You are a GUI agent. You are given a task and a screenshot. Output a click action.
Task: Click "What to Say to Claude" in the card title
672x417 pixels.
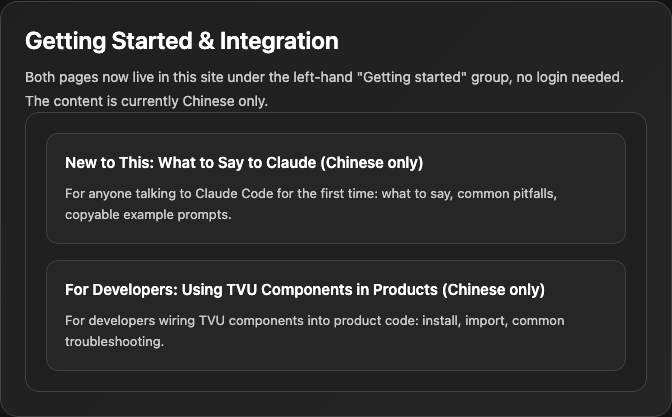coord(237,163)
